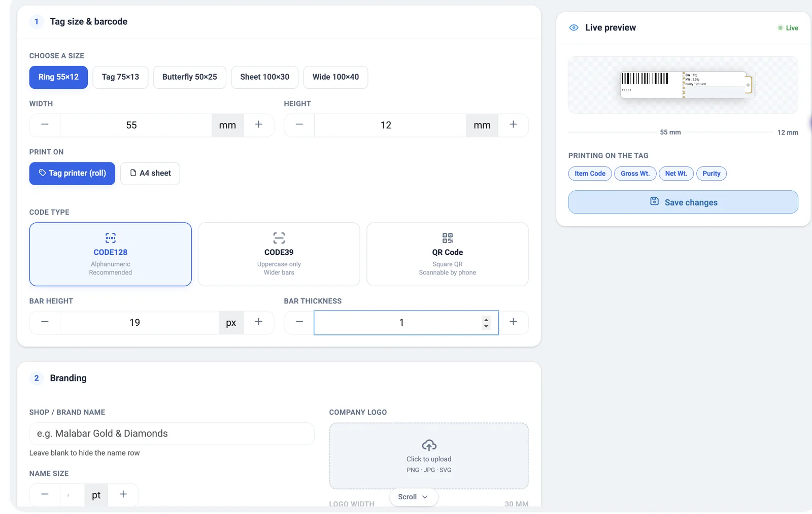Focus the Bar Thickness field showing 1
This screenshot has width=812, height=514.
point(406,323)
